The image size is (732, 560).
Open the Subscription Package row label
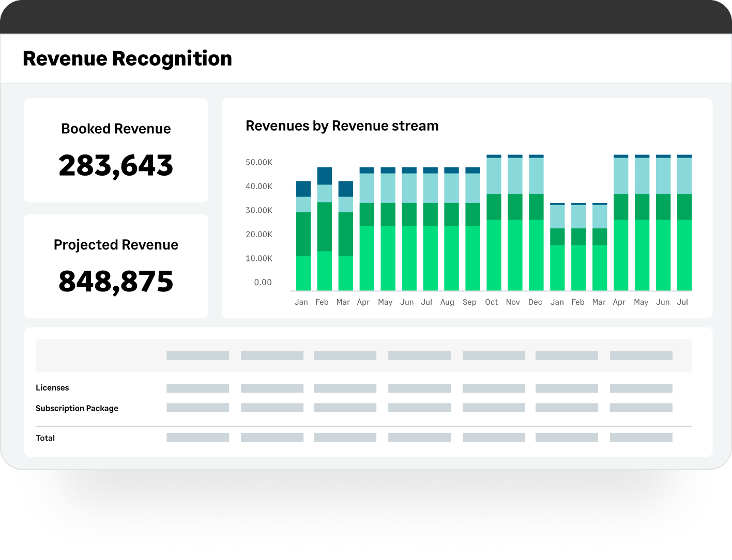(77, 408)
